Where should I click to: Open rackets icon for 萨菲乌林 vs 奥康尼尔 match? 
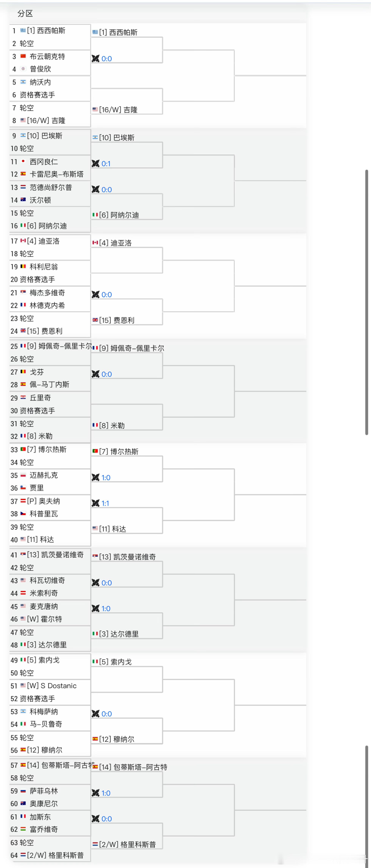pyautogui.click(x=96, y=793)
